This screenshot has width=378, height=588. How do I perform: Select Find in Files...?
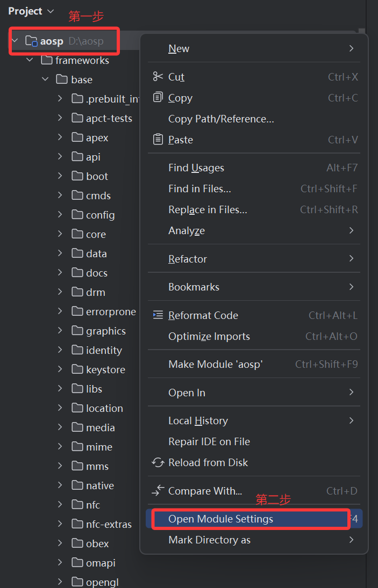(x=254, y=188)
